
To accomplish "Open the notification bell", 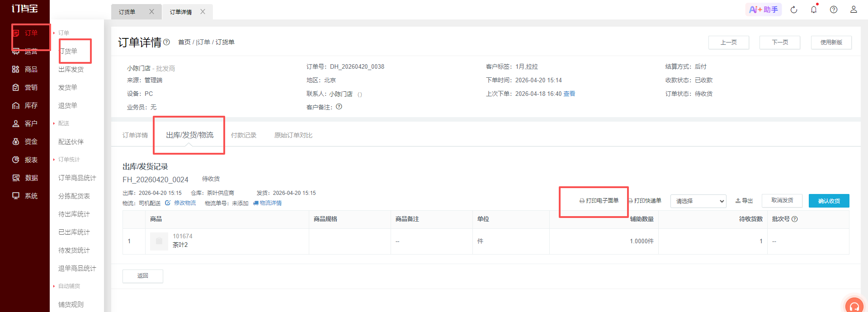I will [814, 9].
